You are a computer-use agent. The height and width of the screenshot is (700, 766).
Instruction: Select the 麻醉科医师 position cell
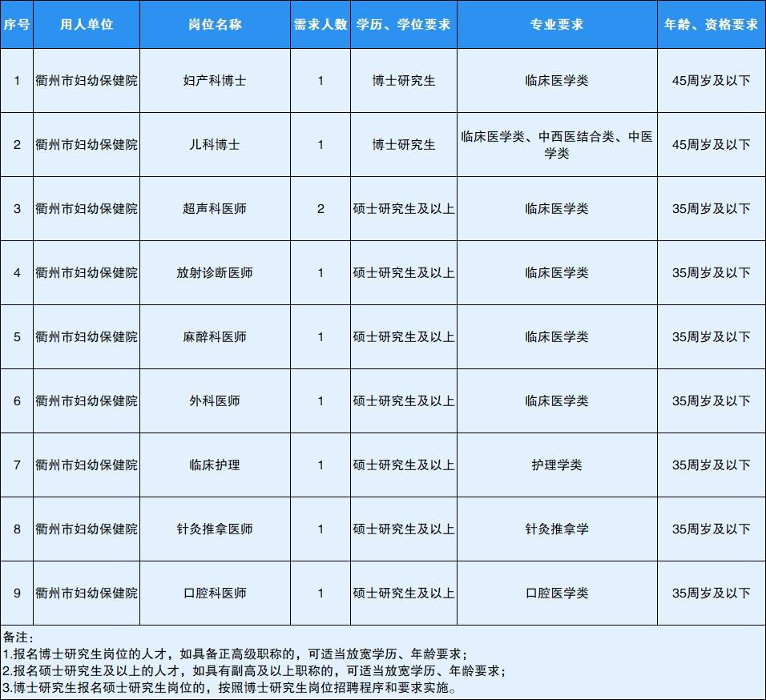point(215,337)
